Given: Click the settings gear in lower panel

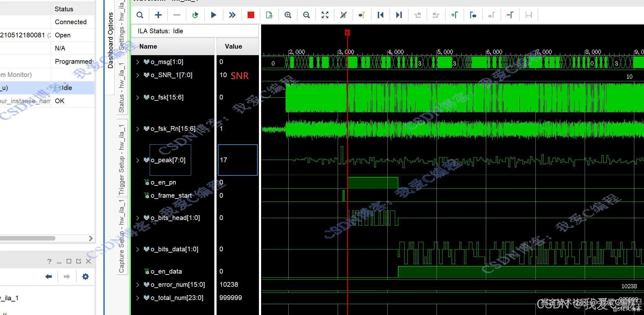Looking at the screenshot, I should click(85, 276).
